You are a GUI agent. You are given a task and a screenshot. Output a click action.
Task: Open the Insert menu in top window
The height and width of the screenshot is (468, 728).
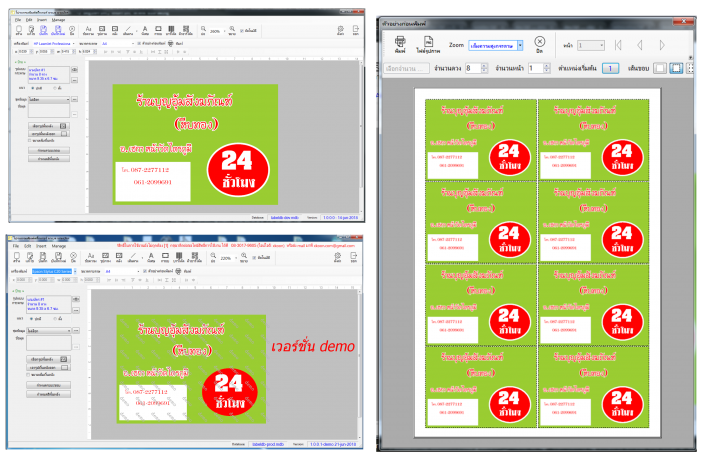42,20
